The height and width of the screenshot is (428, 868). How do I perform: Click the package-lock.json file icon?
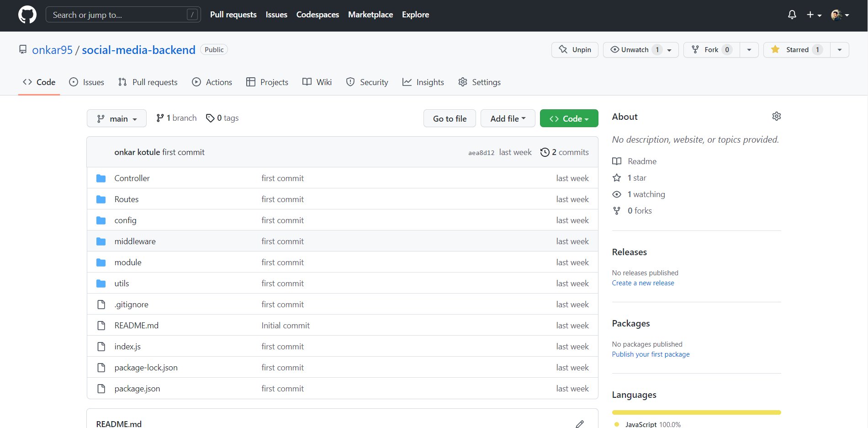click(101, 368)
